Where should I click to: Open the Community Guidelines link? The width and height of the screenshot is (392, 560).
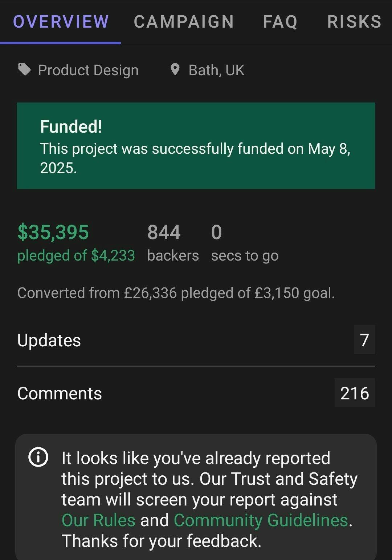pyautogui.click(x=261, y=520)
